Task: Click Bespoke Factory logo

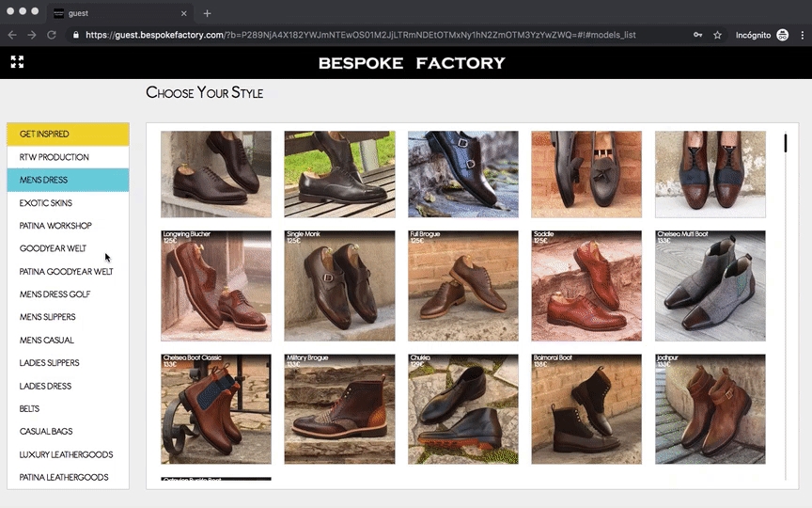Action: 412,63
